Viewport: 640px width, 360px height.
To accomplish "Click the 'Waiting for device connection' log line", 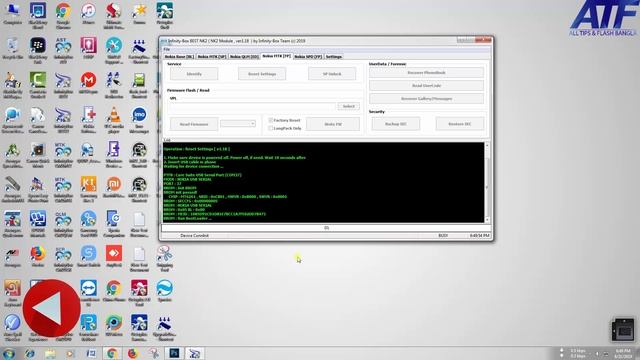I will point(193,167).
